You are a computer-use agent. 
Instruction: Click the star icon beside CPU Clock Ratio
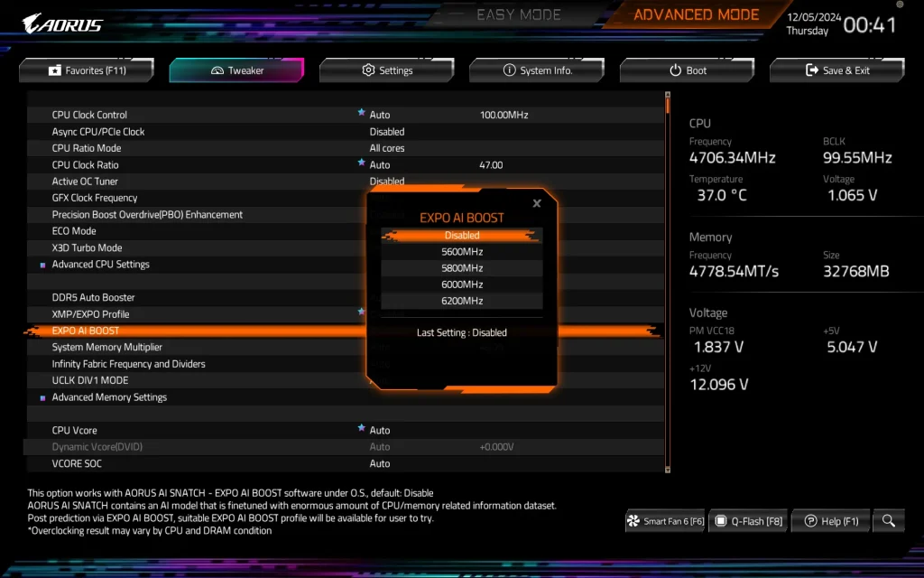click(x=361, y=163)
